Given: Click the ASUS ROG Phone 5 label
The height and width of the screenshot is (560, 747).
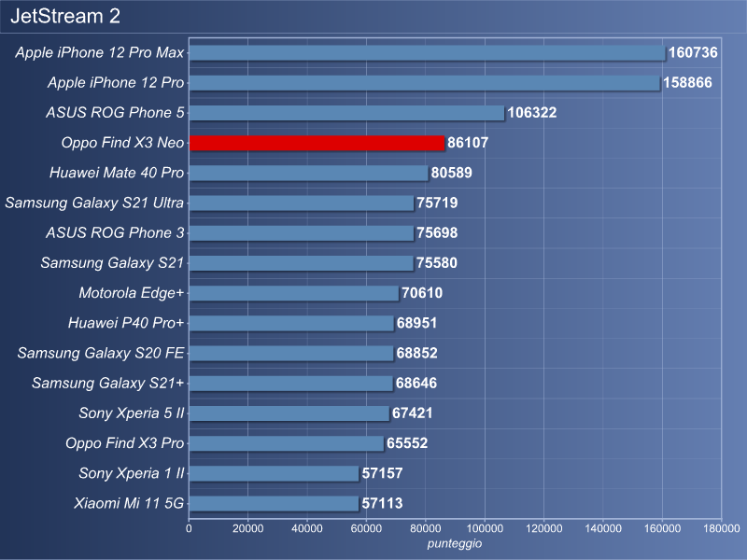Looking at the screenshot, I should 115,112.
